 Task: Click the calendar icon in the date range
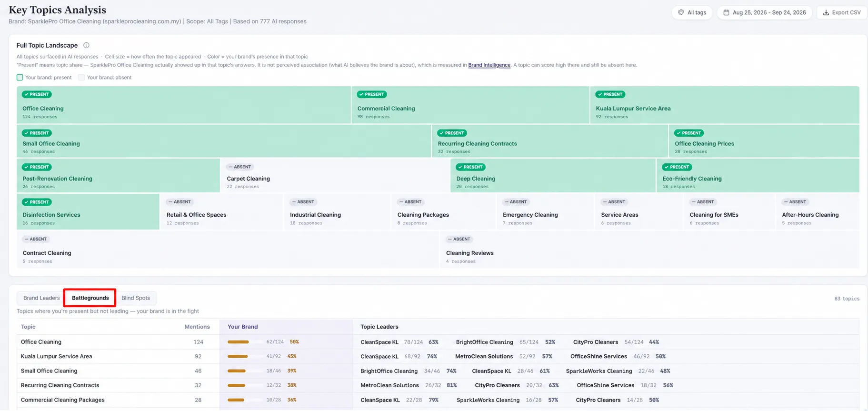[x=726, y=12]
